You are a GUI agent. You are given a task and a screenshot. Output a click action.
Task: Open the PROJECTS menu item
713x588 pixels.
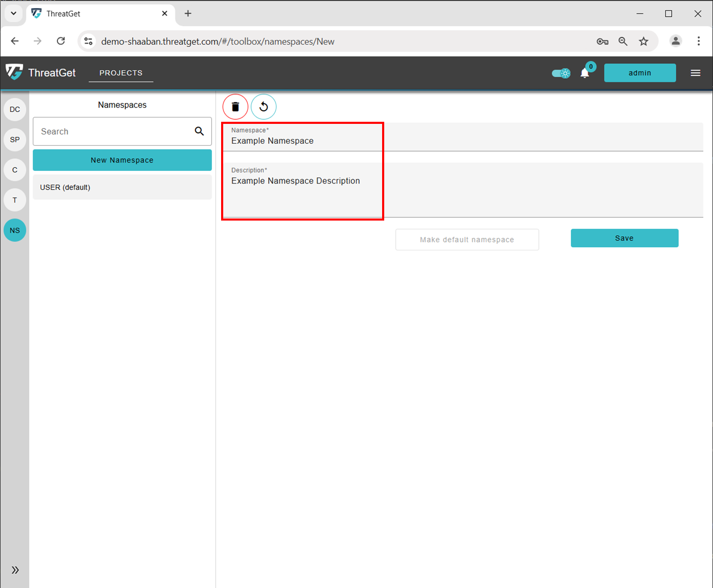click(x=121, y=73)
